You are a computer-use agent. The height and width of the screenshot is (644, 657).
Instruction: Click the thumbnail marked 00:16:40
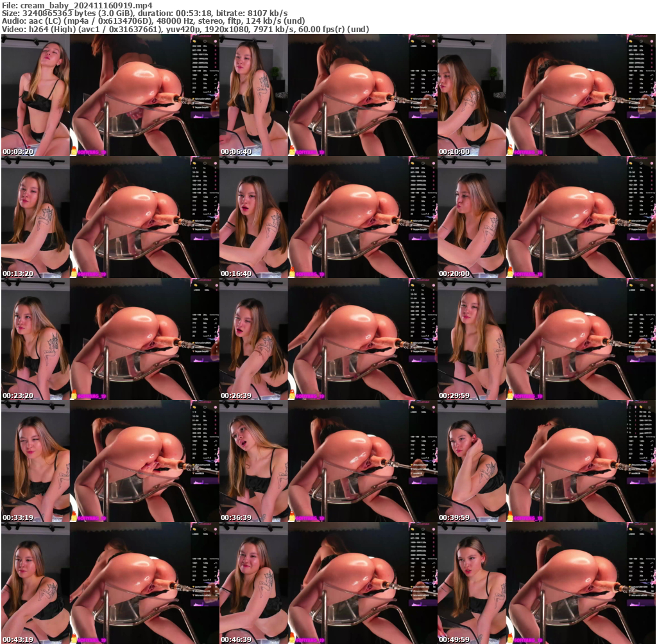(x=328, y=217)
